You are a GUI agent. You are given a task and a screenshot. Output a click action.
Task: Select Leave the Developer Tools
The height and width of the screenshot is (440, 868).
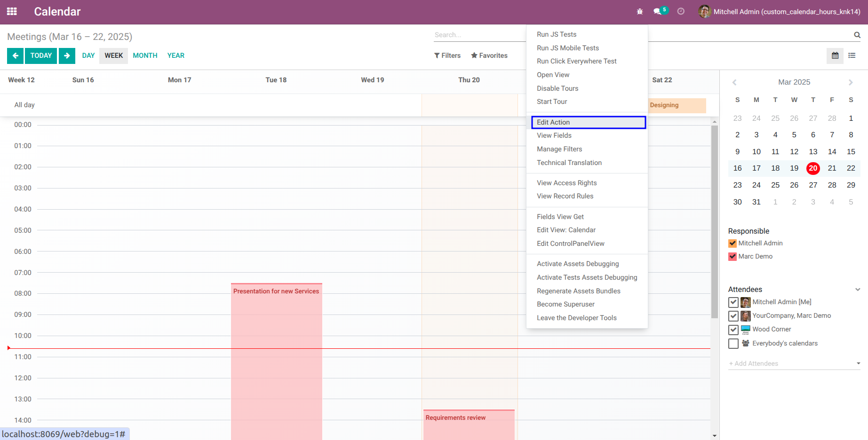click(x=587, y=318)
